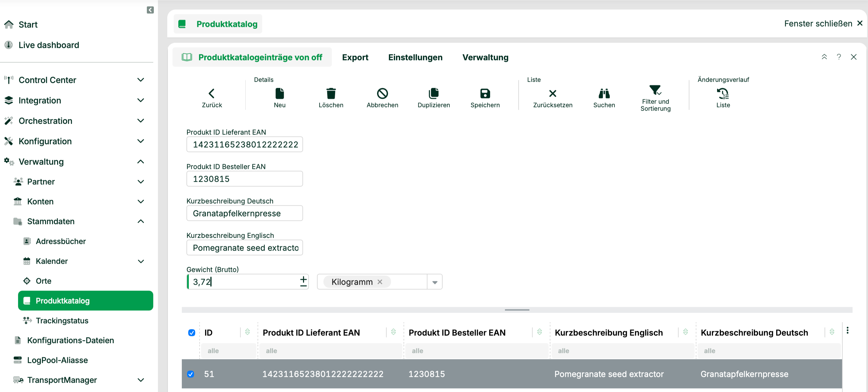868x392 pixels.
Task: Open Live dashboard
Action: [49, 45]
